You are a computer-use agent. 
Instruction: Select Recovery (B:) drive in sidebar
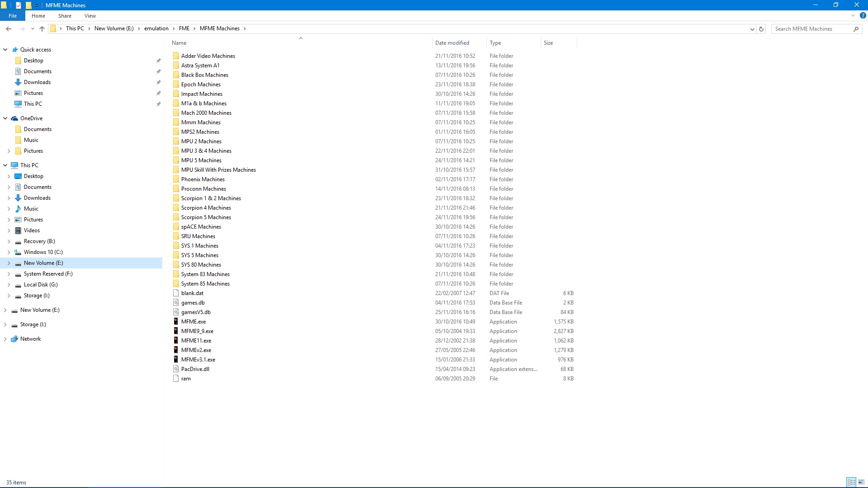click(39, 241)
